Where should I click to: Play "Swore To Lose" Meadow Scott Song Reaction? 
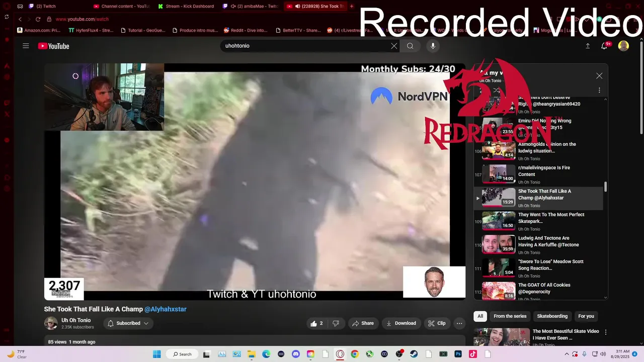pos(538,268)
